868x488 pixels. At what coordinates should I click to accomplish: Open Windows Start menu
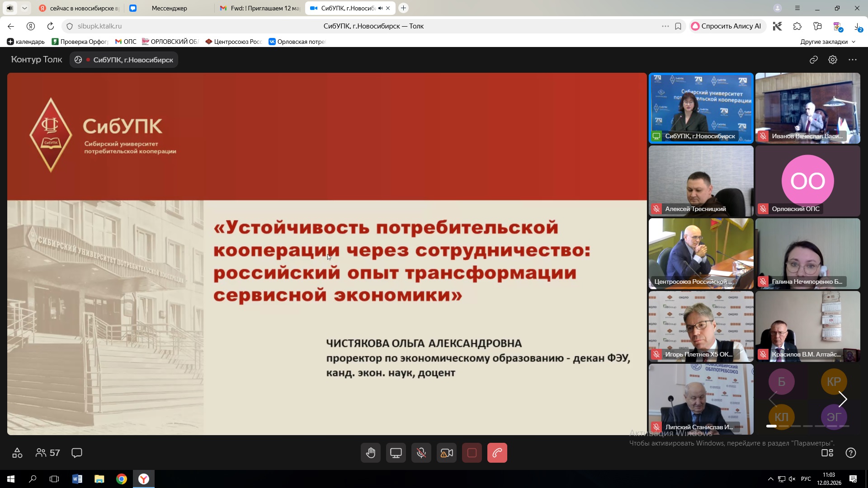[x=11, y=479]
